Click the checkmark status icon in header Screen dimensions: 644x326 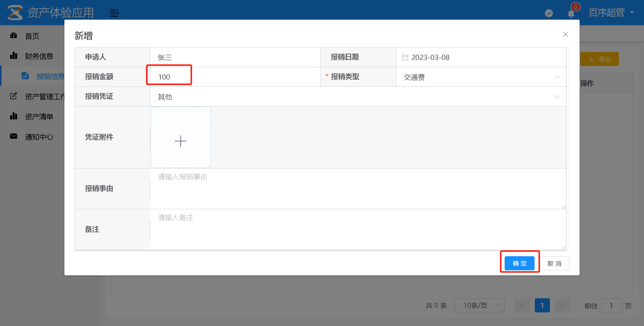549,13
